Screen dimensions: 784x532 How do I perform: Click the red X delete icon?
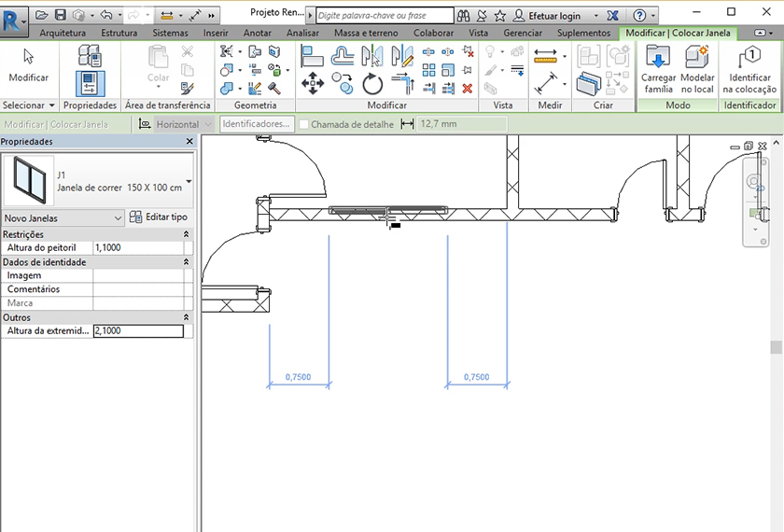point(467,89)
